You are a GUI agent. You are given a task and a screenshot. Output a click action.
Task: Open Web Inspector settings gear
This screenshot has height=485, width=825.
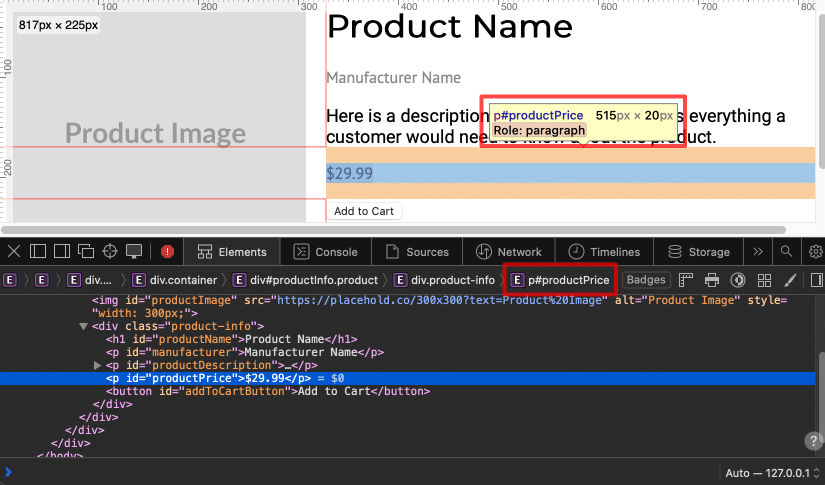click(x=815, y=251)
